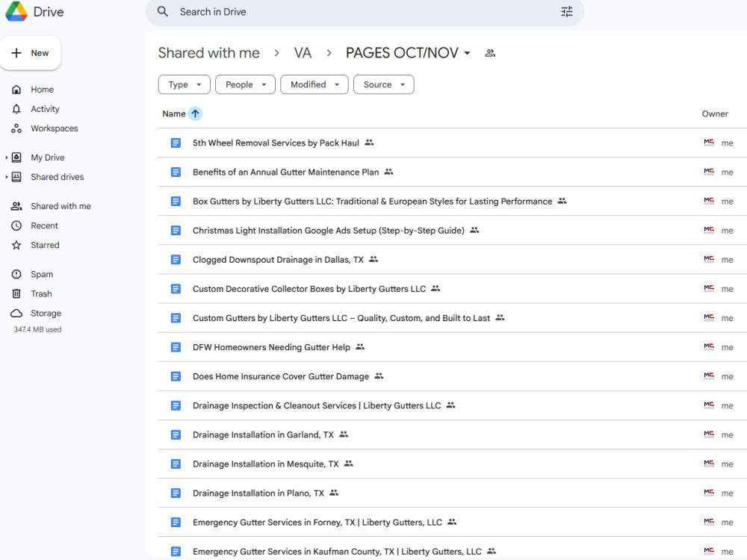Open Starred in sidebar

pyautogui.click(x=45, y=245)
